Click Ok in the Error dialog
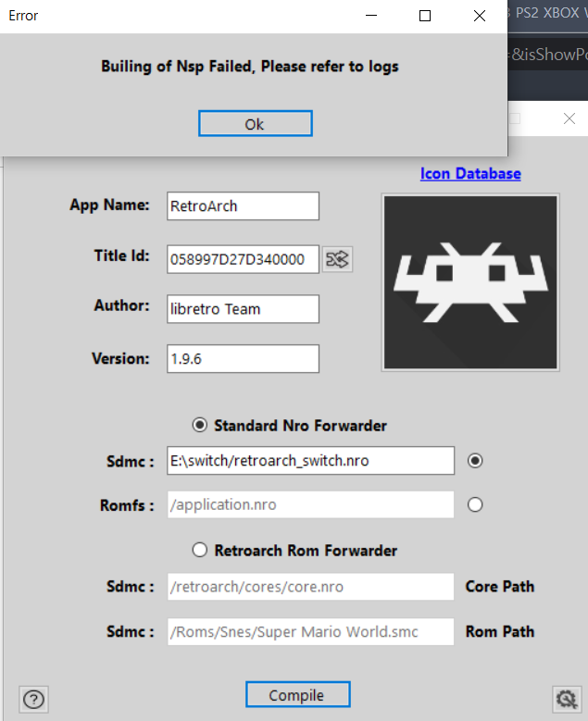Screen dimensions: 588x721 [256, 124]
